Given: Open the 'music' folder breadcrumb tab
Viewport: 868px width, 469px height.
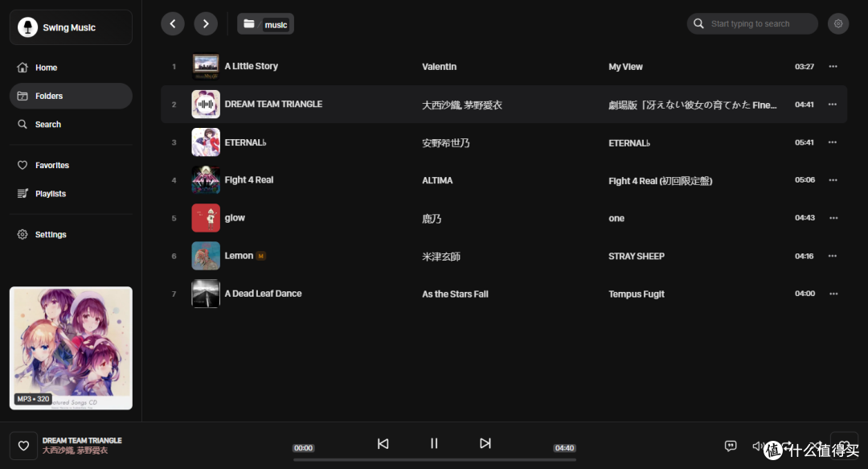Looking at the screenshot, I should click(265, 23).
